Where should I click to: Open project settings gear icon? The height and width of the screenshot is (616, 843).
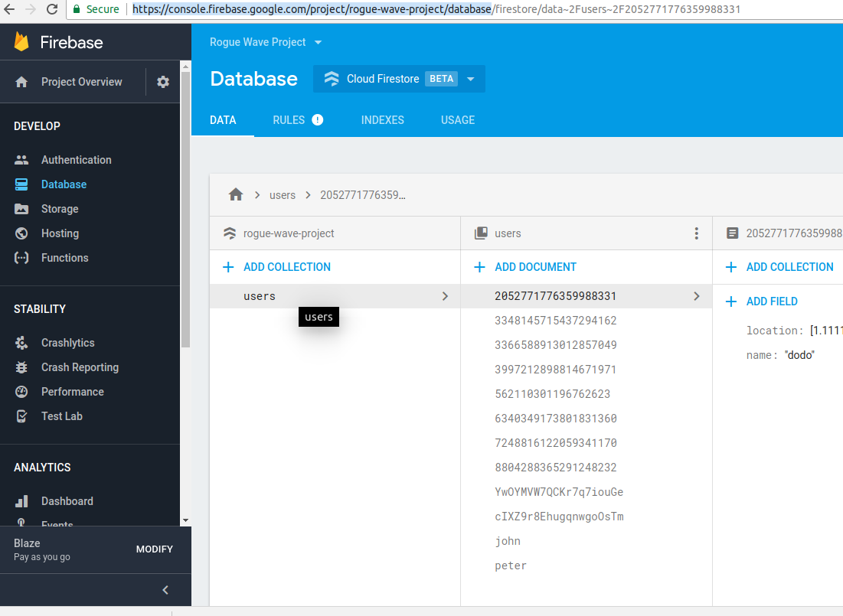point(163,82)
